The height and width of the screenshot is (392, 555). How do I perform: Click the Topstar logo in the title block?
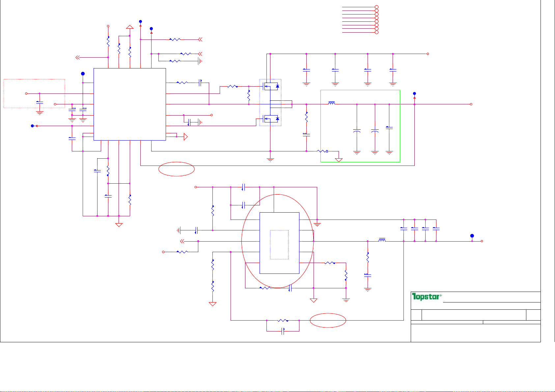coord(427,297)
